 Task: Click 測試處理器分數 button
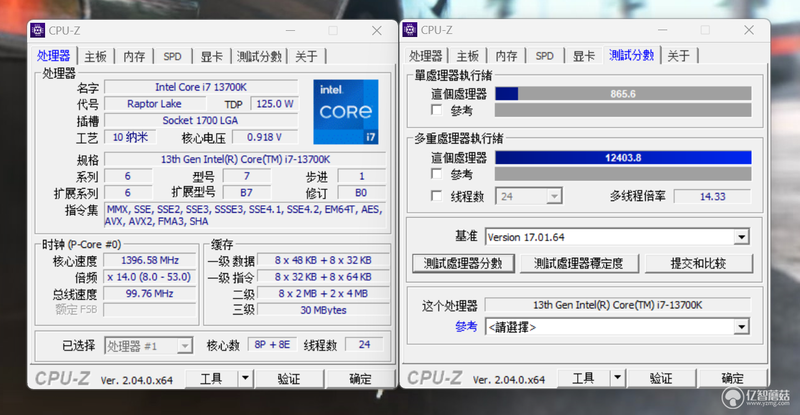(x=463, y=263)
